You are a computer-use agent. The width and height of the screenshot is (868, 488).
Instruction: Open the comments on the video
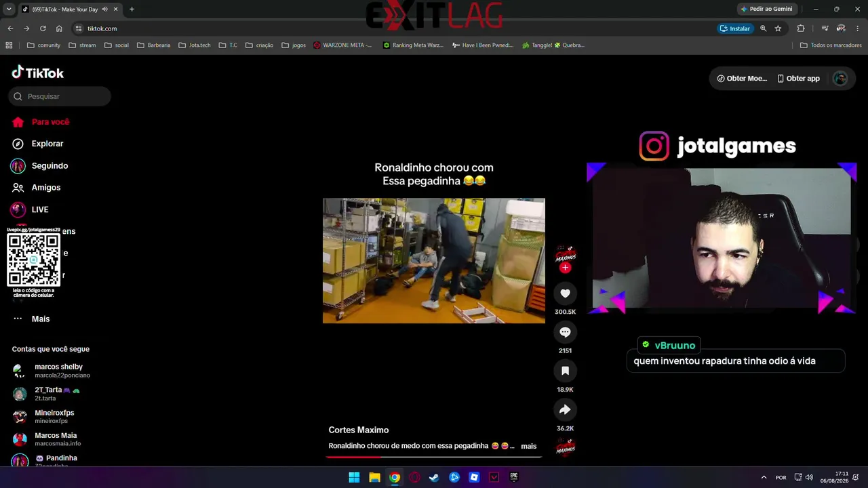565,331
